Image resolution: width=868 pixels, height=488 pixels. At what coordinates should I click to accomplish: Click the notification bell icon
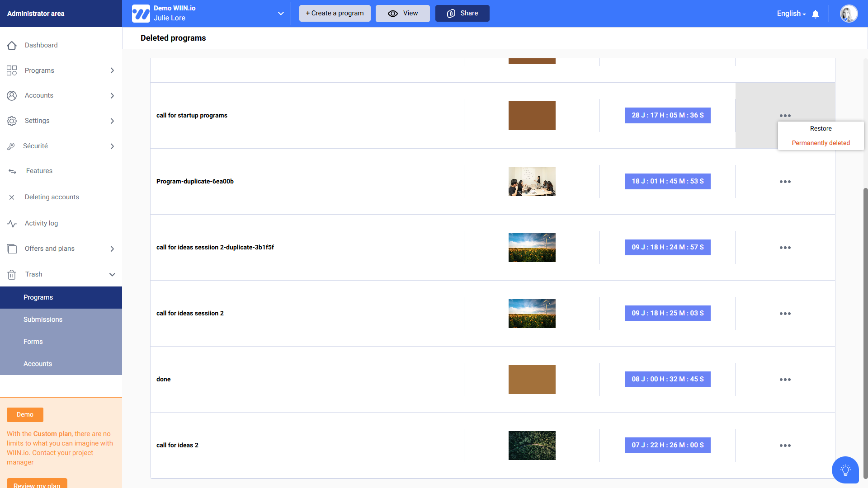click(816, 14)
